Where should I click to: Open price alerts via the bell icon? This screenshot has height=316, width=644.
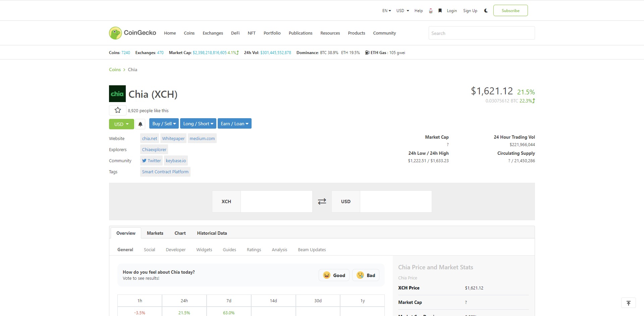pos(140,124)
